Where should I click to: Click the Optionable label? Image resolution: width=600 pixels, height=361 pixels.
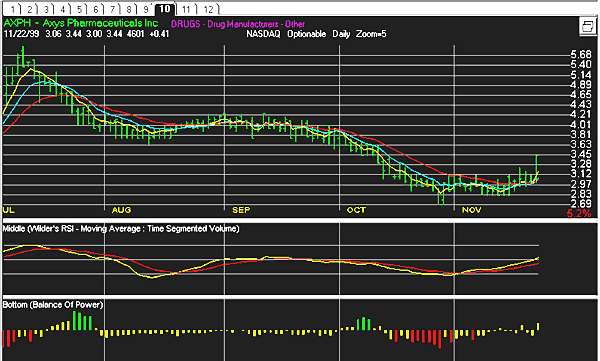click(306, 34)
